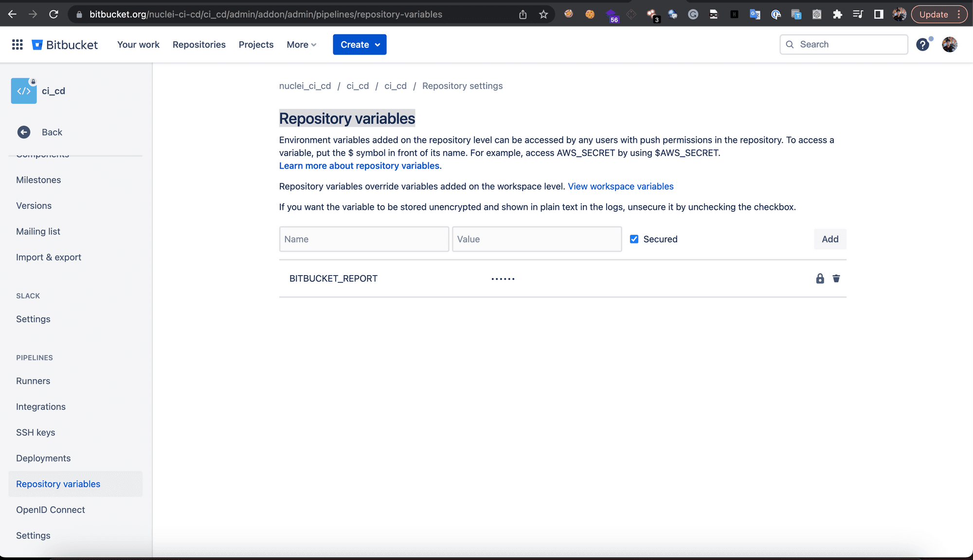Expand the More dropdown in navigation

tap(301, 45)
